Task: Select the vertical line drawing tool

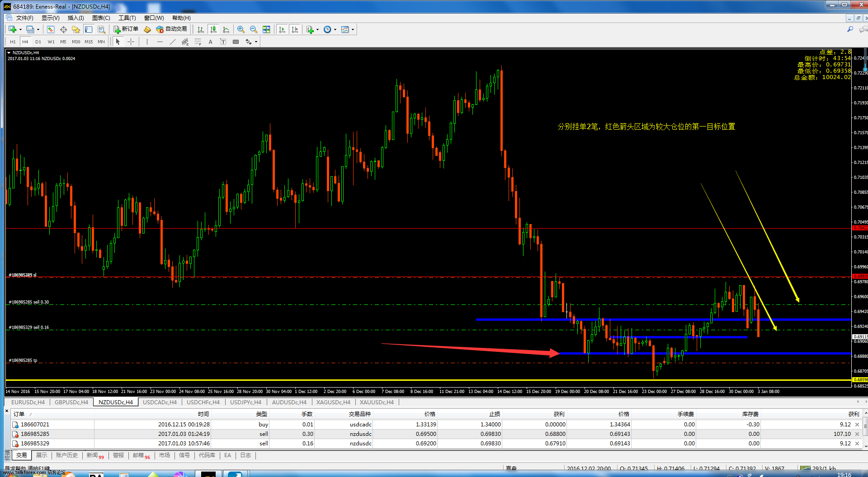Action: point(147,42)
